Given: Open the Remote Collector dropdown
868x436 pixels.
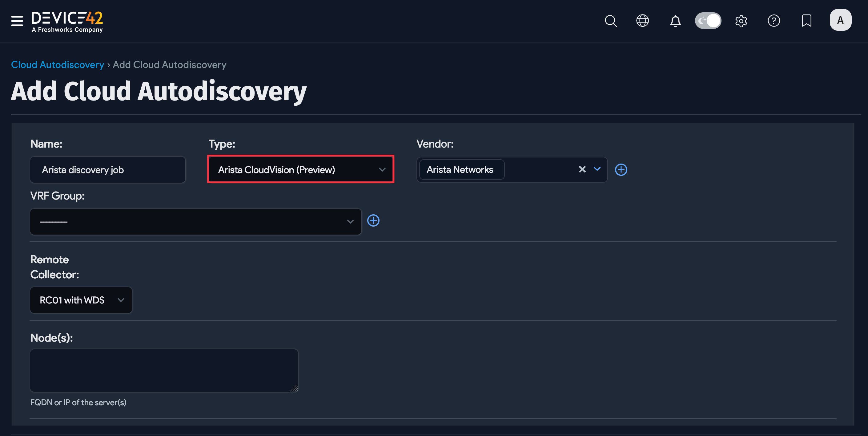Looking at the screenshot, I should pos(81,300).
